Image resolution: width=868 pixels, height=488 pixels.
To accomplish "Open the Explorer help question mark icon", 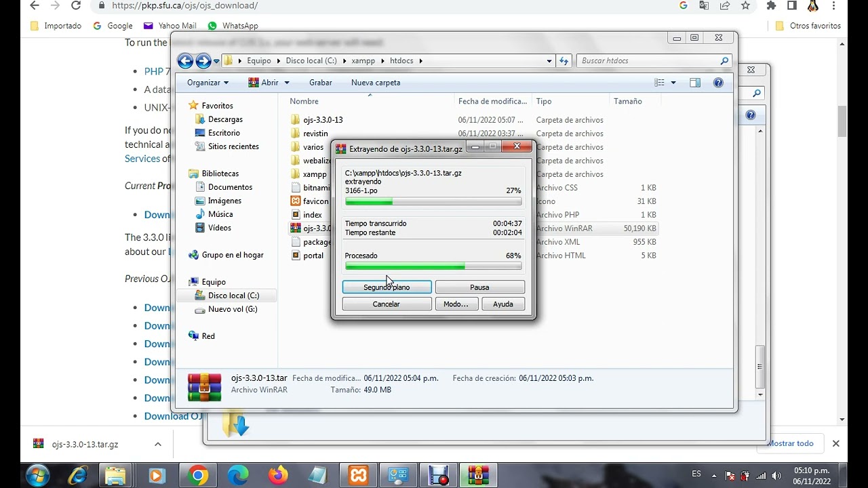I will [718, 83].
